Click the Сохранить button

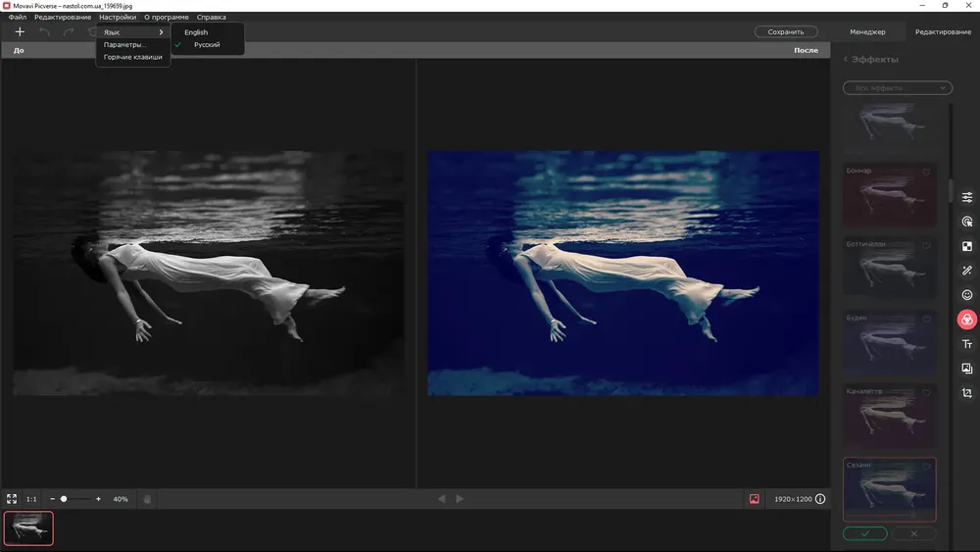tap(786, 32)
